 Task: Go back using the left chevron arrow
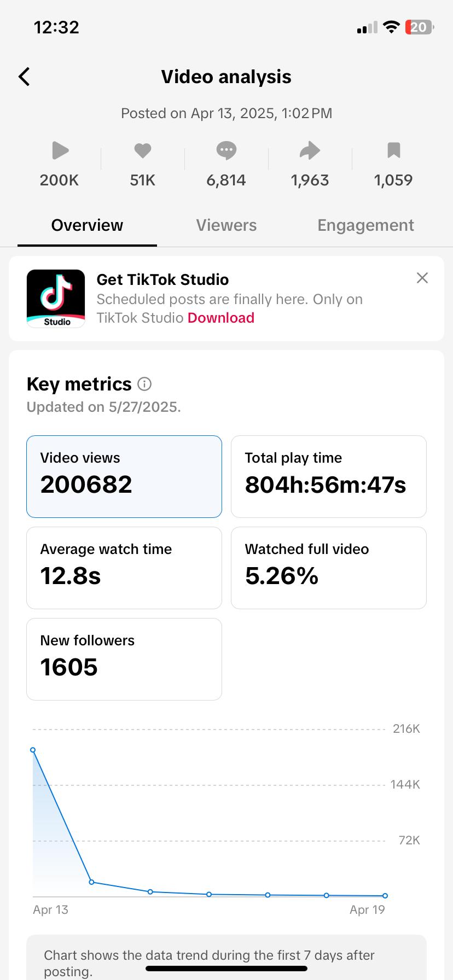tap(24, 77)
